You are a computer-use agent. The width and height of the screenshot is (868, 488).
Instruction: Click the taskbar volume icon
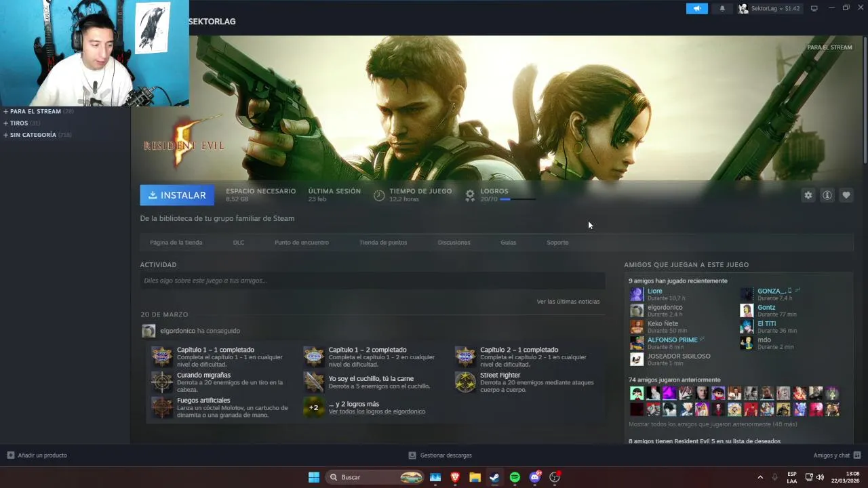point(820,477)
